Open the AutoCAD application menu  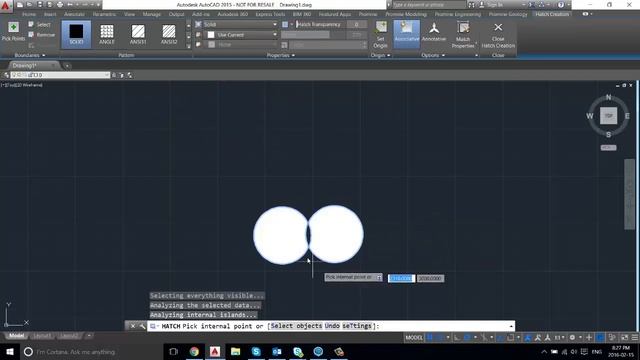[6, 6]
